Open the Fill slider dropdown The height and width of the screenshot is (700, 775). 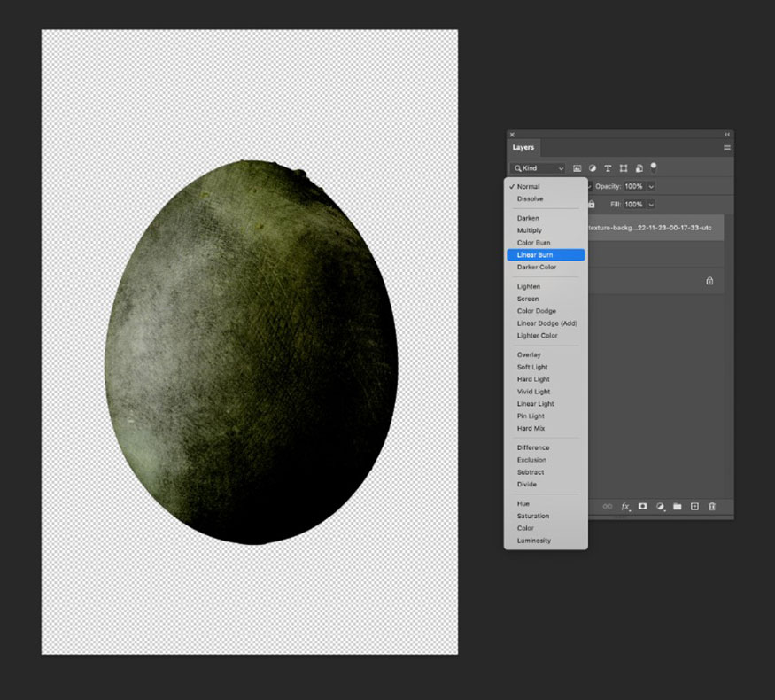click(x=651, y=204)
